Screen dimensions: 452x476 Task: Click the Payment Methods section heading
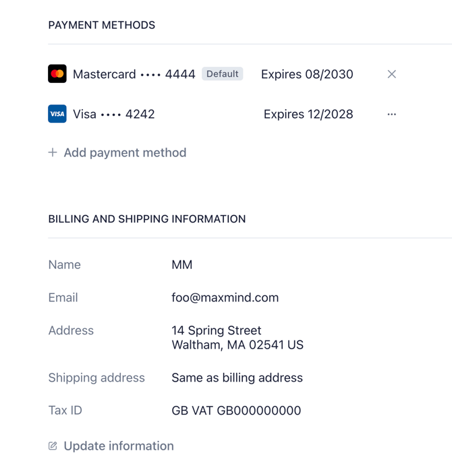tap(102, 25)
